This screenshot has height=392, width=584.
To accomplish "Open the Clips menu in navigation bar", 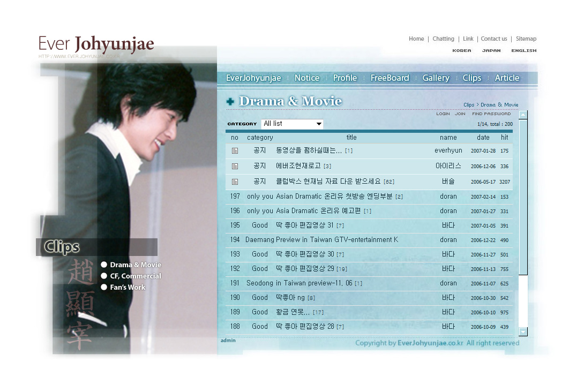I will [x=472, y=78].
